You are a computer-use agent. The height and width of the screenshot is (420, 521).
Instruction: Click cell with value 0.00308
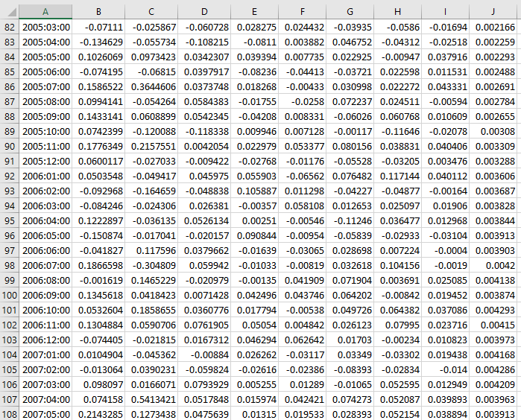tap(493, 132)
